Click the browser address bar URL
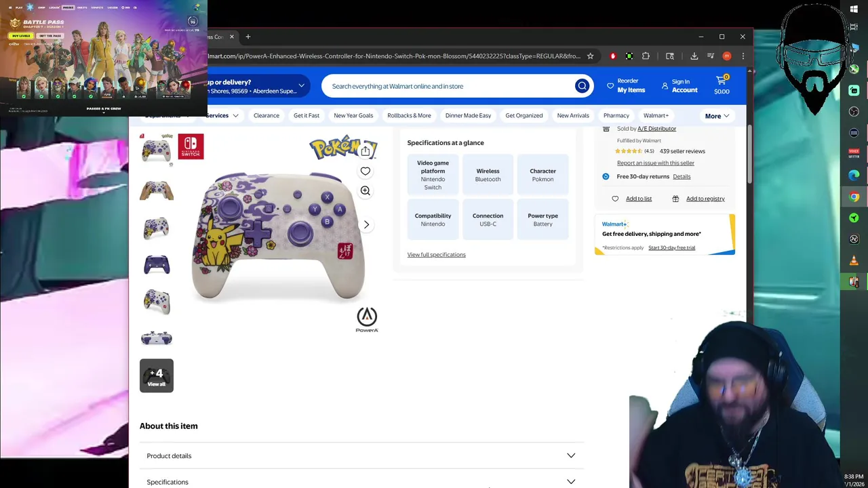Image resolution: width=868 pixels, height=488 pixels. (393, 56)
